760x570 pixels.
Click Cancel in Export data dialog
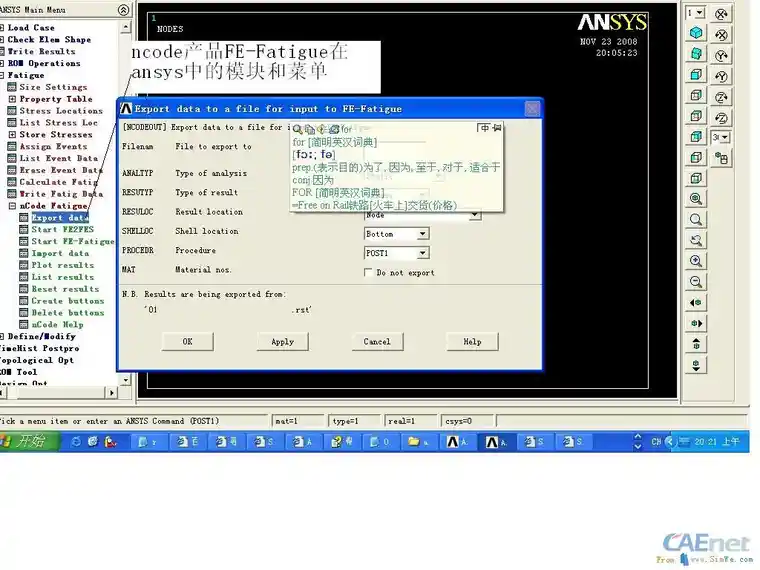coord(377,342)
